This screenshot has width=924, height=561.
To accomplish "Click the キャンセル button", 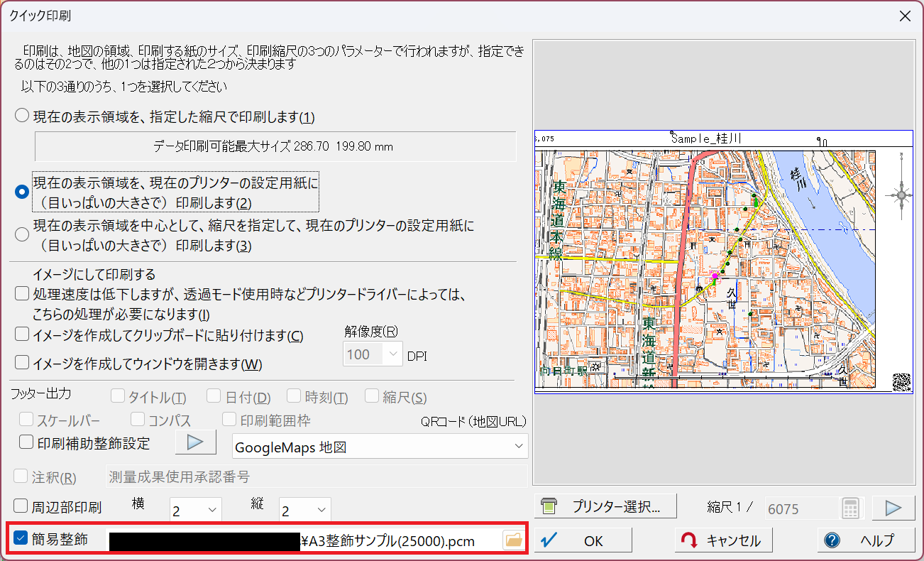I will [723, 540].
